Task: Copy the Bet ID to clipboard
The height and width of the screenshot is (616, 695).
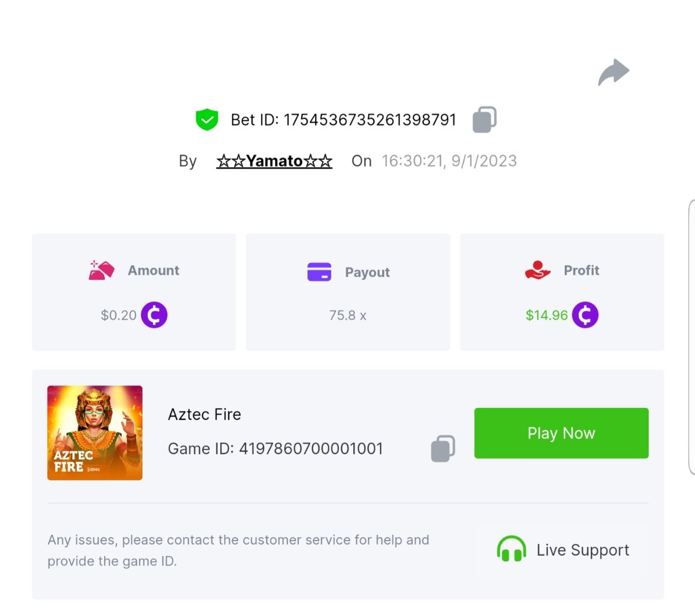Action: [485, 119]
